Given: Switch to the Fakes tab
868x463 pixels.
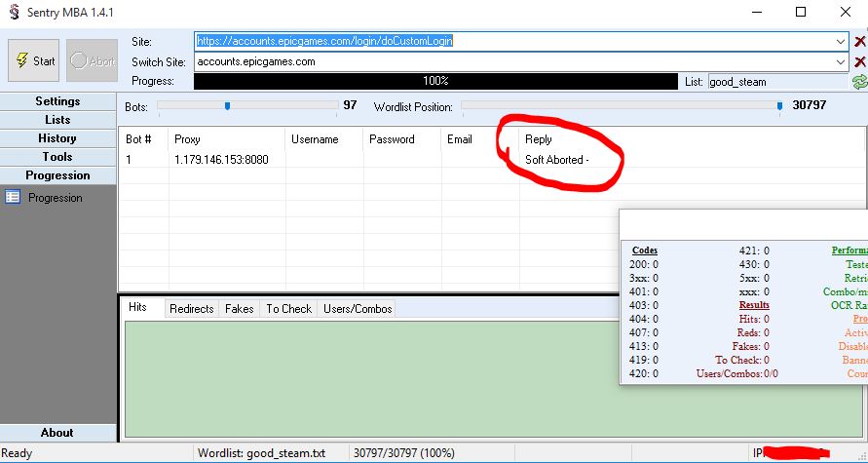Looking at the screenshot, I should pos(239,309).
